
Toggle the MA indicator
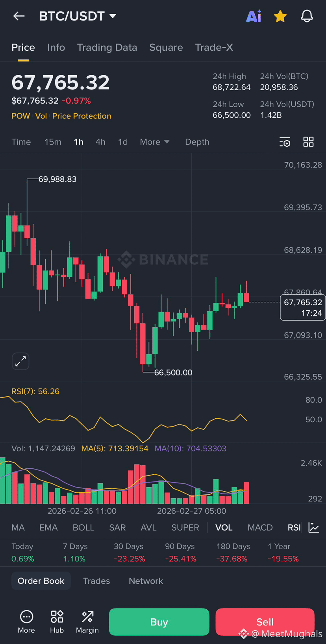point(18,527)
